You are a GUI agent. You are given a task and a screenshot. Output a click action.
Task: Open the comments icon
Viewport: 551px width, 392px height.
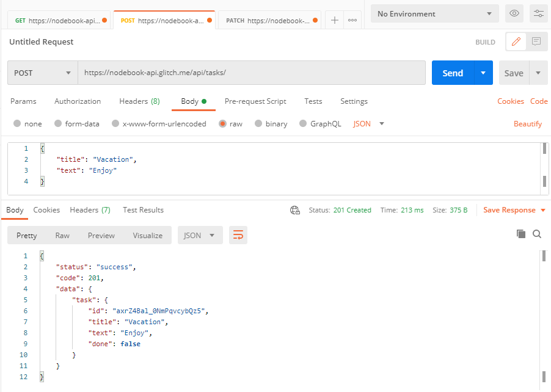pyautogui.click(x=536, y=42)
